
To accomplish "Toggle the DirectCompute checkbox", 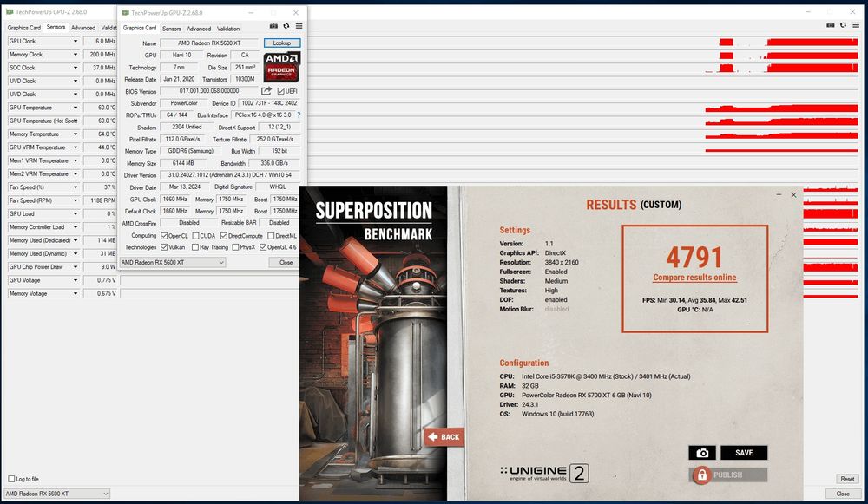I will point(224,236).
